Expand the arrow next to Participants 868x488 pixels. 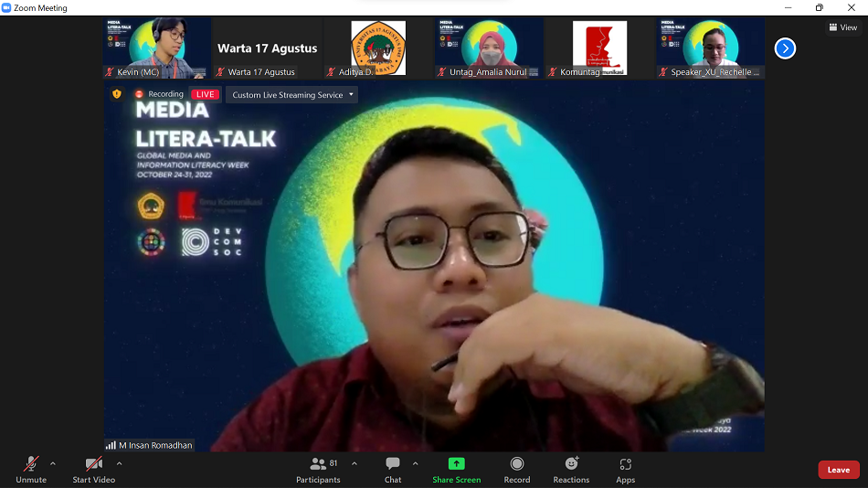coord(355,463)
